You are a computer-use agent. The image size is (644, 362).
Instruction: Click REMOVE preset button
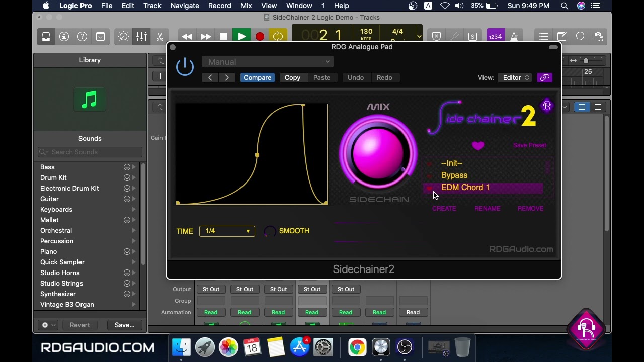point(530,208)
